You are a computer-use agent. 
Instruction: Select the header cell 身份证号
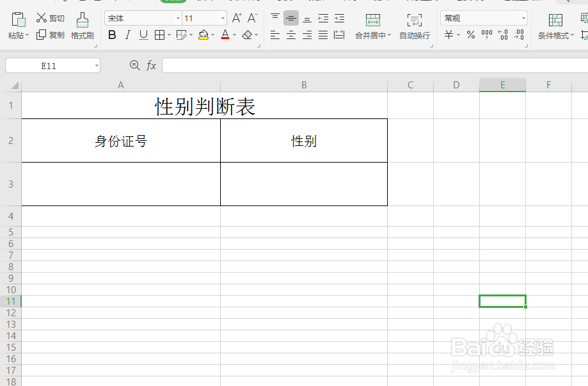tap(121, 141)
